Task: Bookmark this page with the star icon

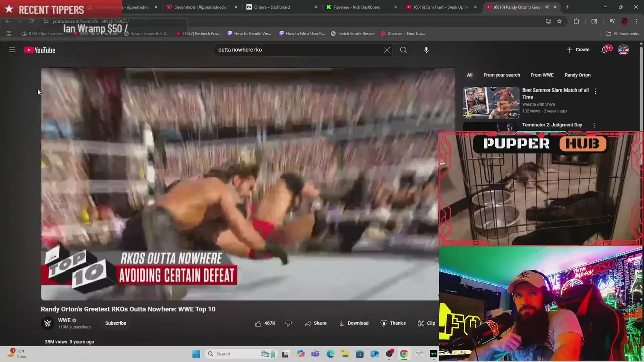Action: [x=559, y=21]
